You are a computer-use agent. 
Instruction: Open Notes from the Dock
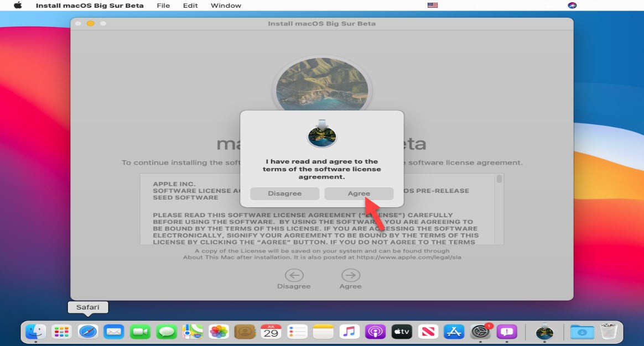click(x=323, y=332)
